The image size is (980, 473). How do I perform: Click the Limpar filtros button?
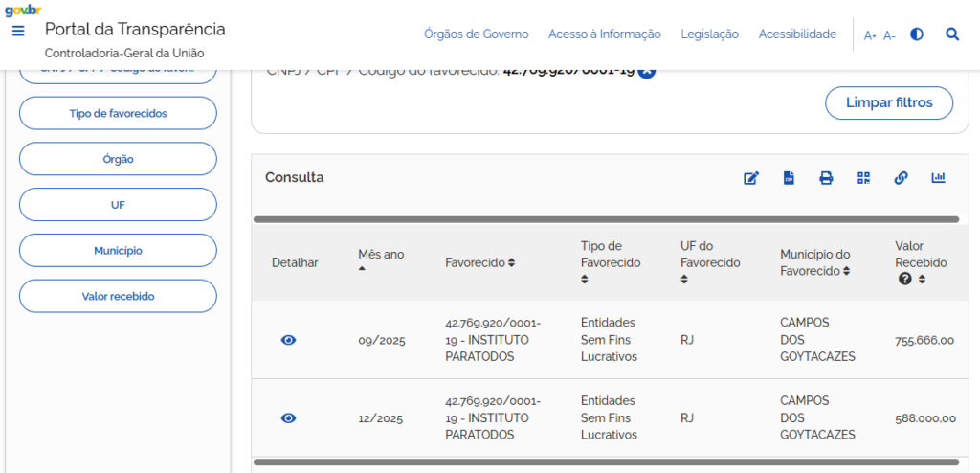click(x=889, y=102)
